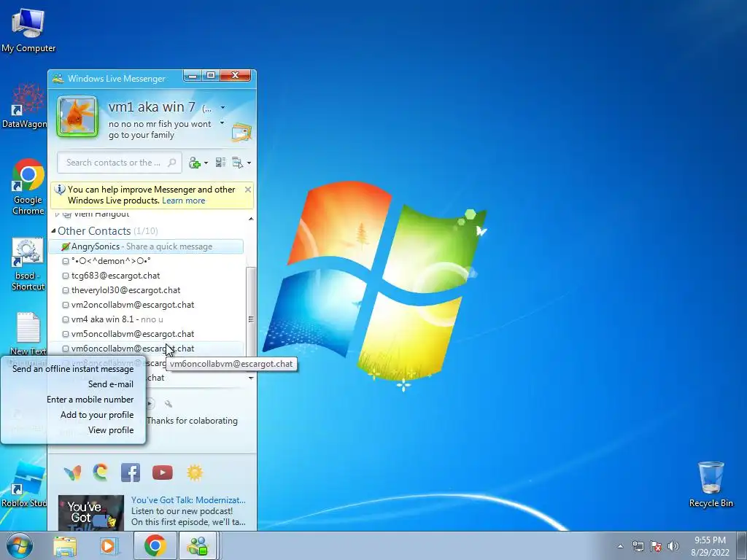Click the contact list scrollbar thumb
This screenshot has height=560, width=747.
pos(251,319)
